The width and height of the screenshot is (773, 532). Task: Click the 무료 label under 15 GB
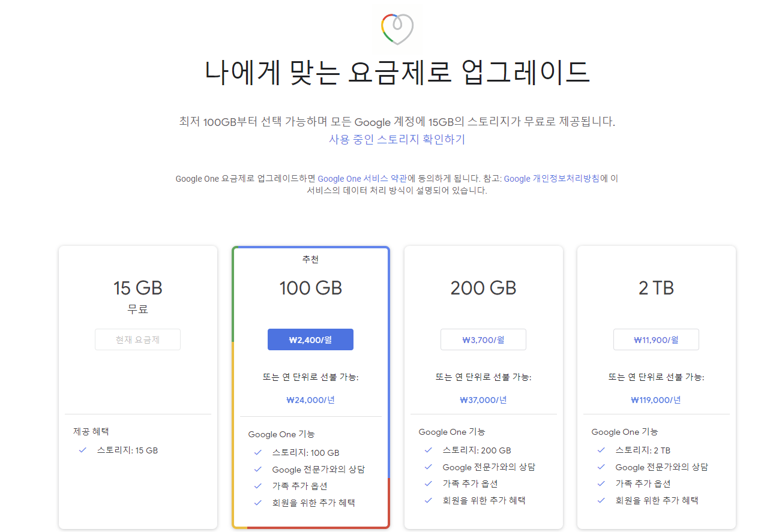(x=137, y=309)
